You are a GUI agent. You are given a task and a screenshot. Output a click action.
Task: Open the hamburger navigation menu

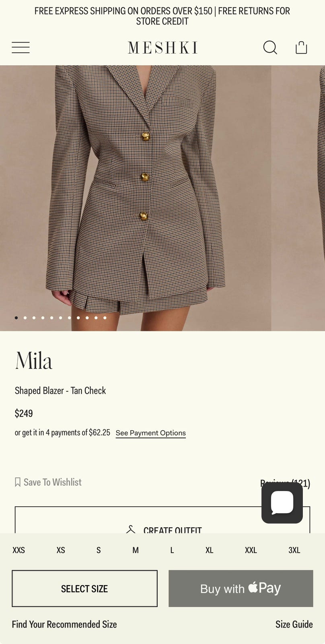point(21,47)
